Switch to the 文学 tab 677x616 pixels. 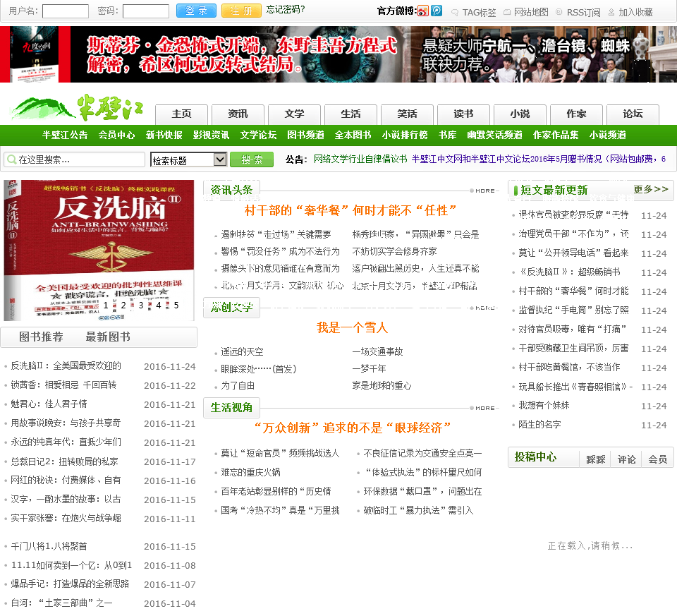(x=295, y=114)
